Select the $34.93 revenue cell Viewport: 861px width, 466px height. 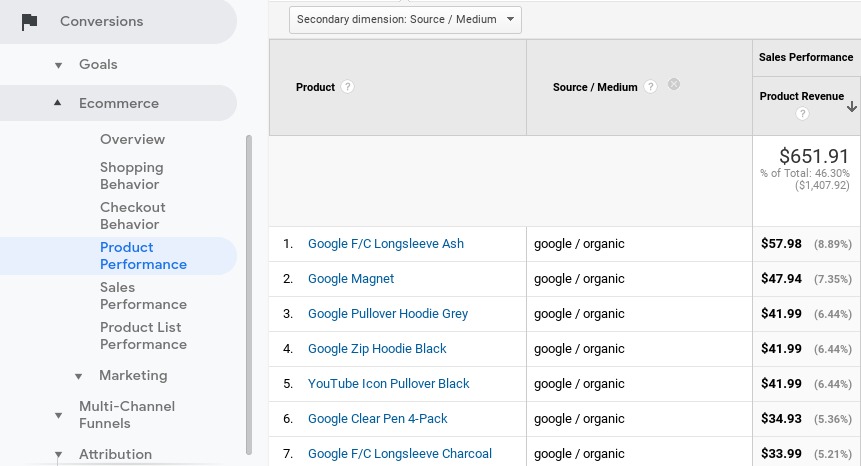point(781,419)
